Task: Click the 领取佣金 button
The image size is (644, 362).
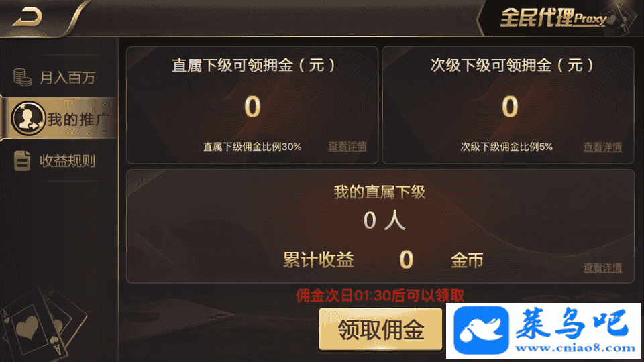Action: point(380,330)
